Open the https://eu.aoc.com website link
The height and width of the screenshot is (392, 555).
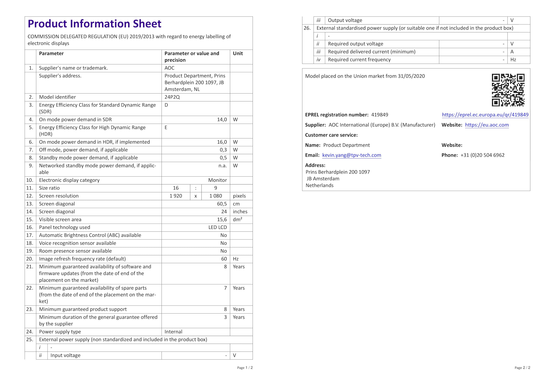coord(486,125)
